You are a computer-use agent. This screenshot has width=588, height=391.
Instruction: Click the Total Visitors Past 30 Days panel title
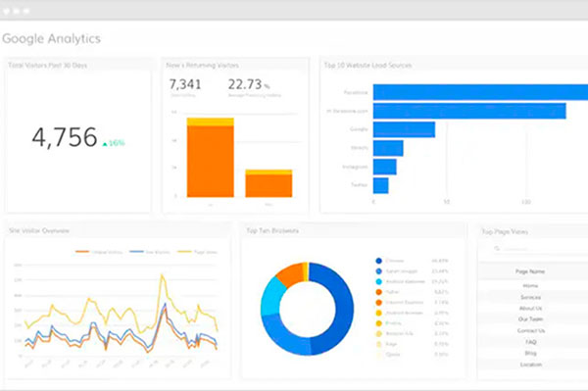(x=48, y=66)
